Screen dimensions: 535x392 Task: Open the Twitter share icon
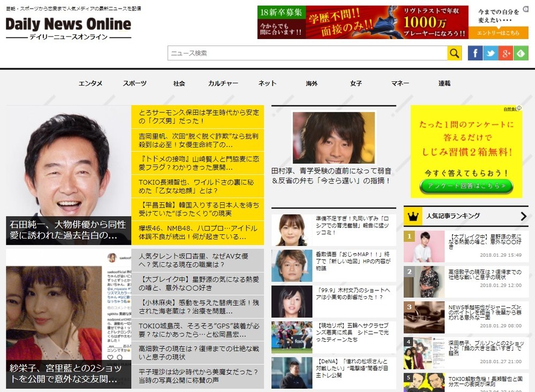coord(490,52)
